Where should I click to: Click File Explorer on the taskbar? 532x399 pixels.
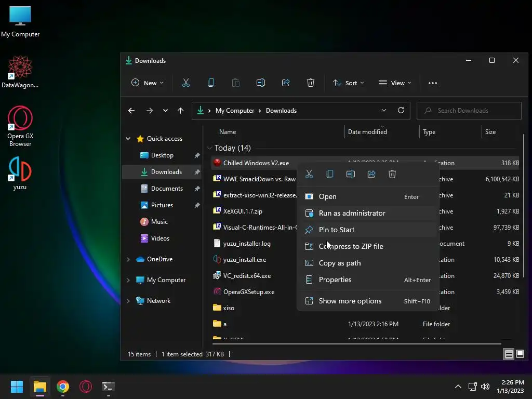coord(39,387)
